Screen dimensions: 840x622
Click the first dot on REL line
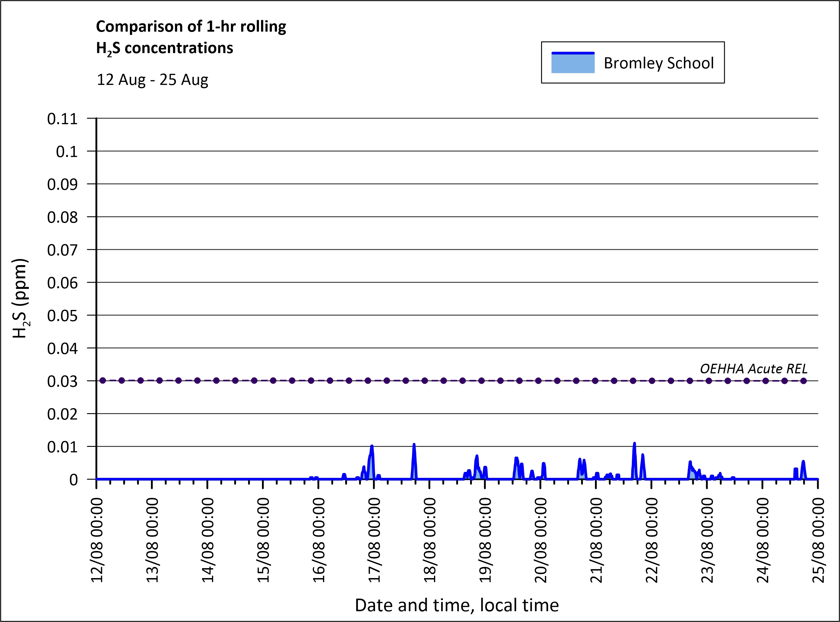(x=103, y=381)
